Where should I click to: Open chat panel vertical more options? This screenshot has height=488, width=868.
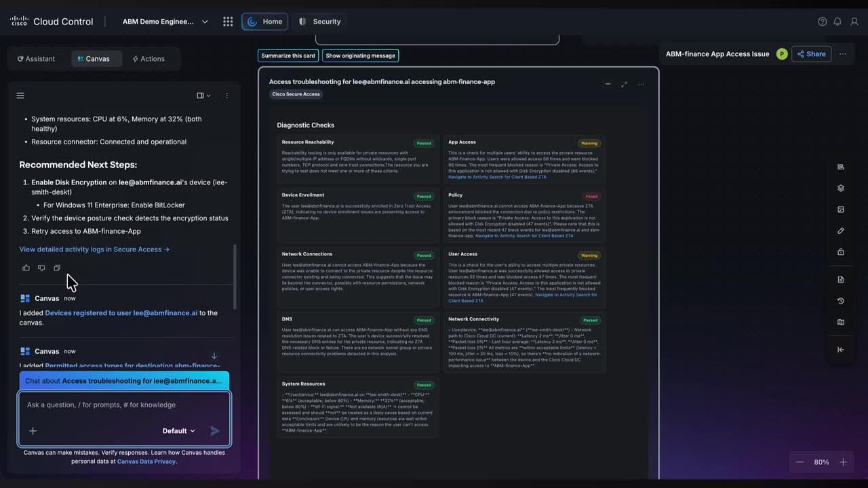(226, 96)
